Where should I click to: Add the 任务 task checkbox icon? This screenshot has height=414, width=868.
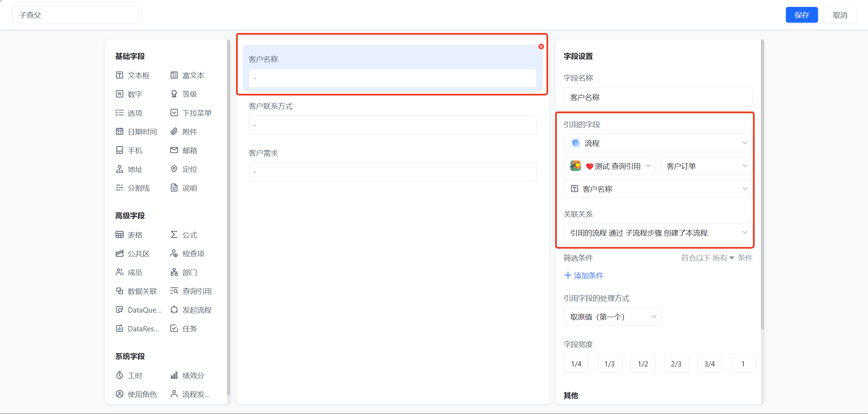(174, 329)
